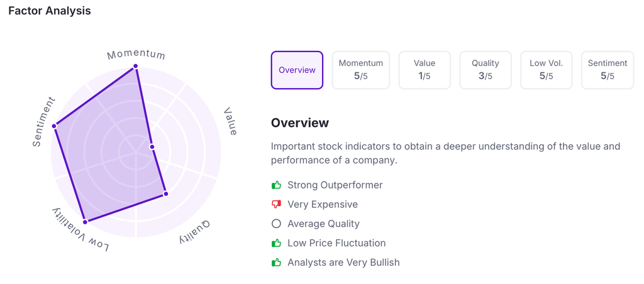This screenshot has height=284, width=644.
Task: Click the Low Volatility data point on chart
Action: [x=86, y=221]
